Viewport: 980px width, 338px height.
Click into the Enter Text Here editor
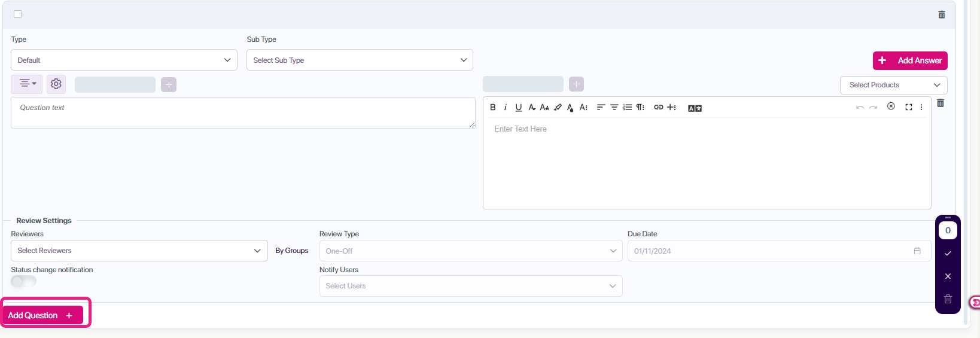point(707,163)
